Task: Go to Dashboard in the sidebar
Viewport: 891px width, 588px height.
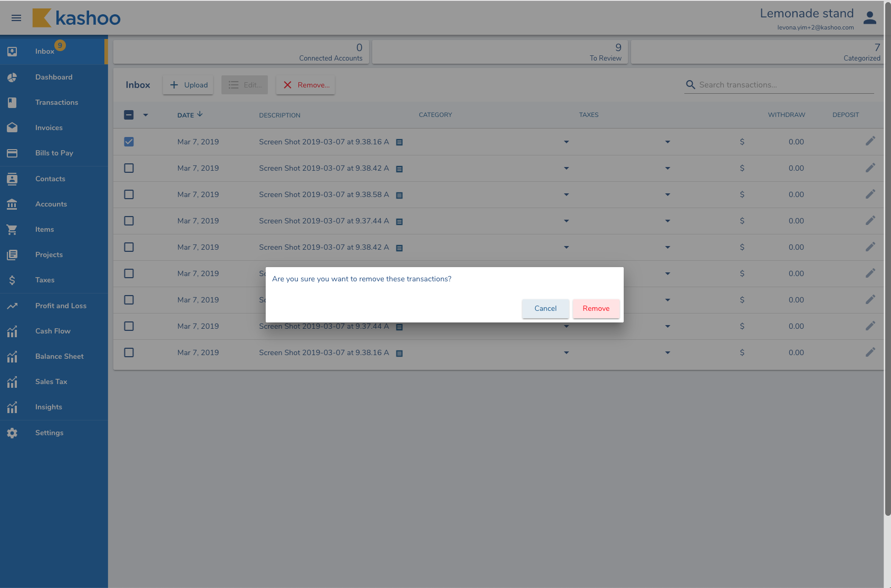Action: click(x=54, y=77)
